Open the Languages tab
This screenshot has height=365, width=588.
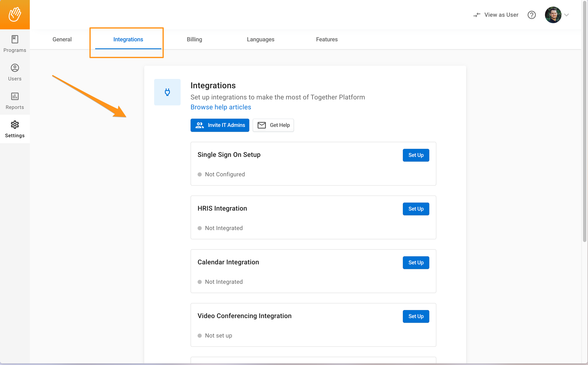tap(260, 39)
